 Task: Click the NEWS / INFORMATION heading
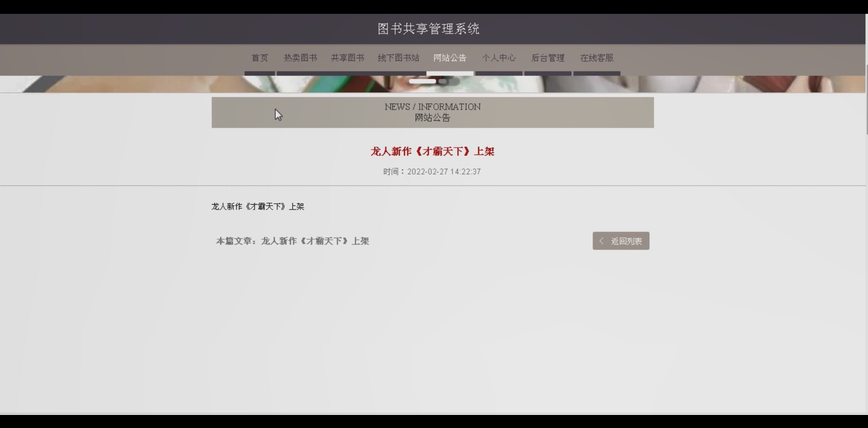(x=433, y=107)
